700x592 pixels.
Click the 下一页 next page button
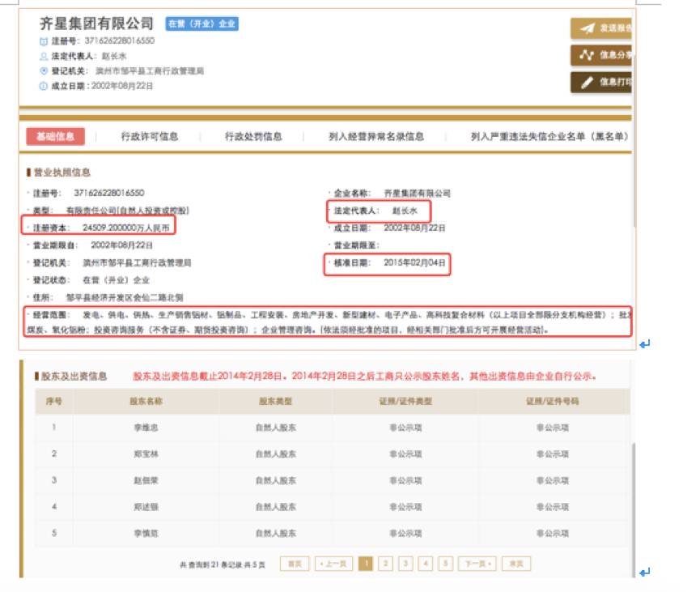pos(477,564)
